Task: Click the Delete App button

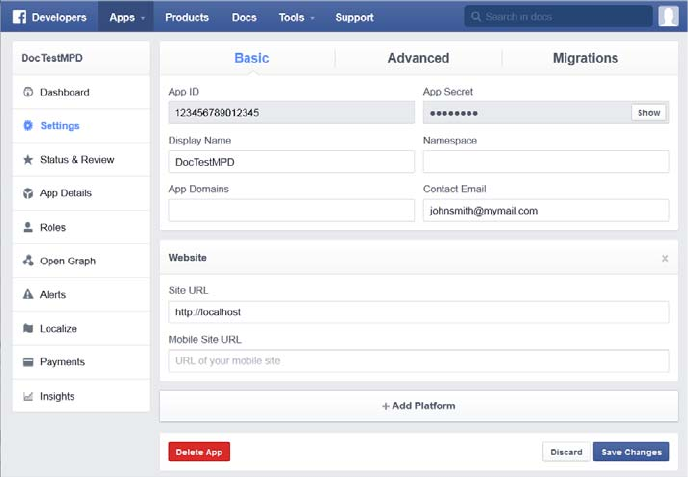Action: [x=199, y=452]
